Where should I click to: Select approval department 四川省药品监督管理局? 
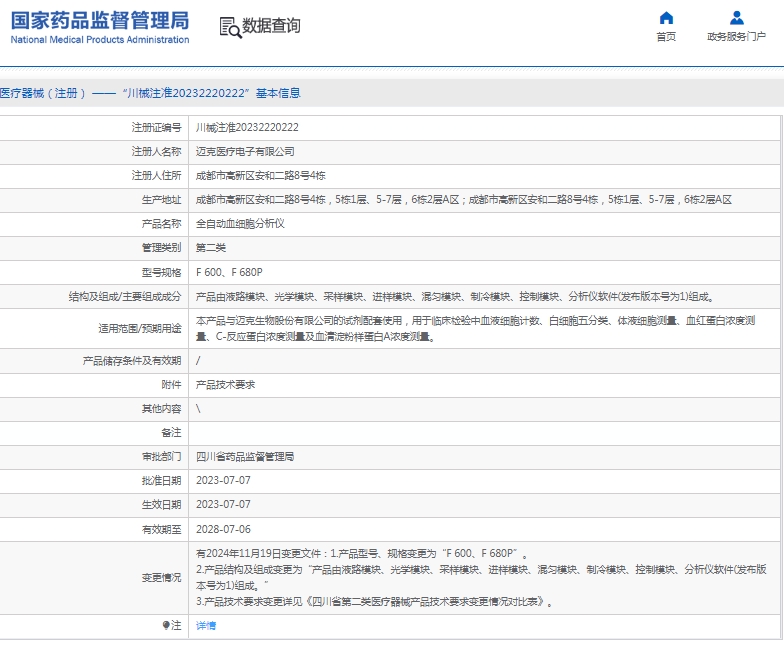[x=245, y=456]
